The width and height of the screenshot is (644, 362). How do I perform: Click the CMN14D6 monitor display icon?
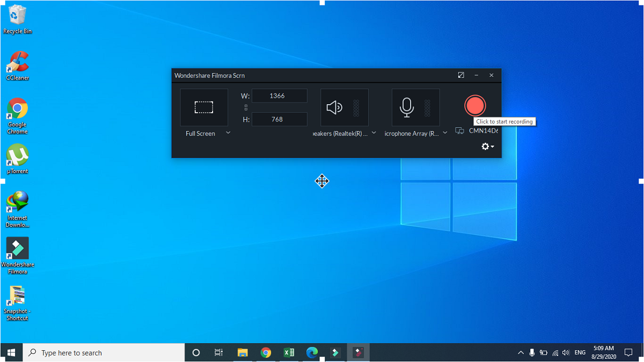coord(459,131)
